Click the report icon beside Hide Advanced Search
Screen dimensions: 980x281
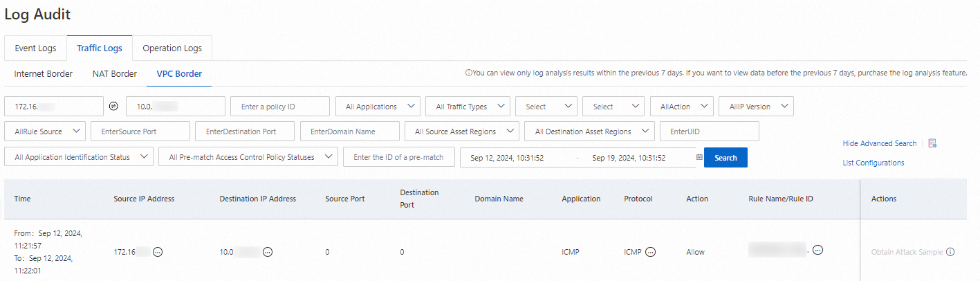(x=932, y=143)
